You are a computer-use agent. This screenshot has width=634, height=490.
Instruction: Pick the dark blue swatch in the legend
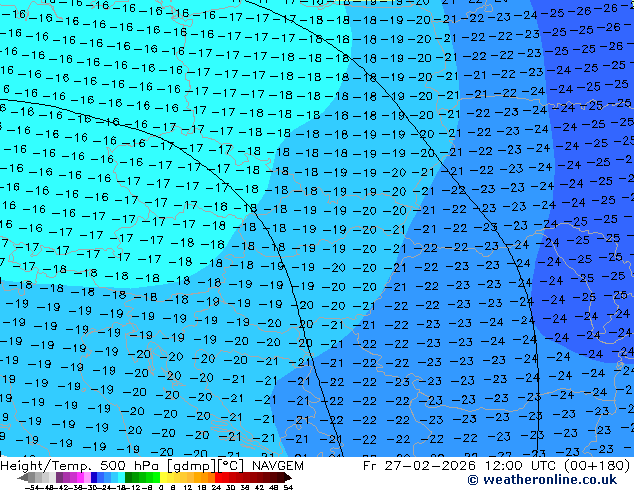click(94, 477)
